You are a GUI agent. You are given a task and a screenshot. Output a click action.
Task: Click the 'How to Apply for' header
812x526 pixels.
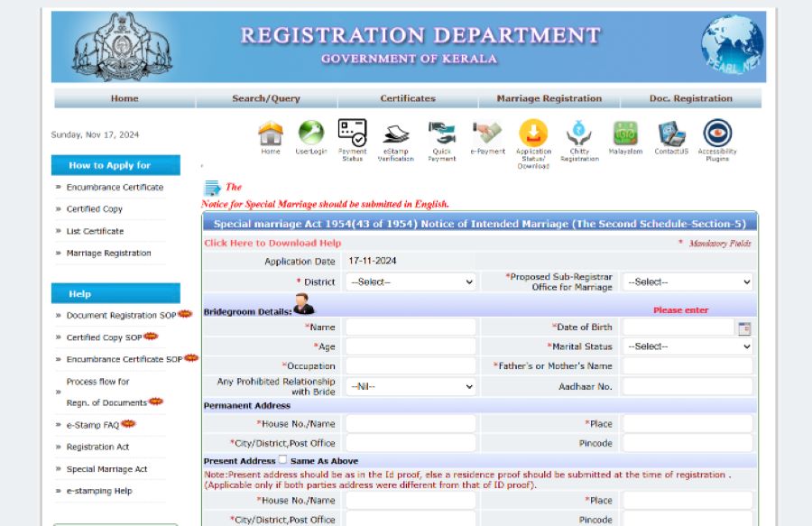point(115,165)
